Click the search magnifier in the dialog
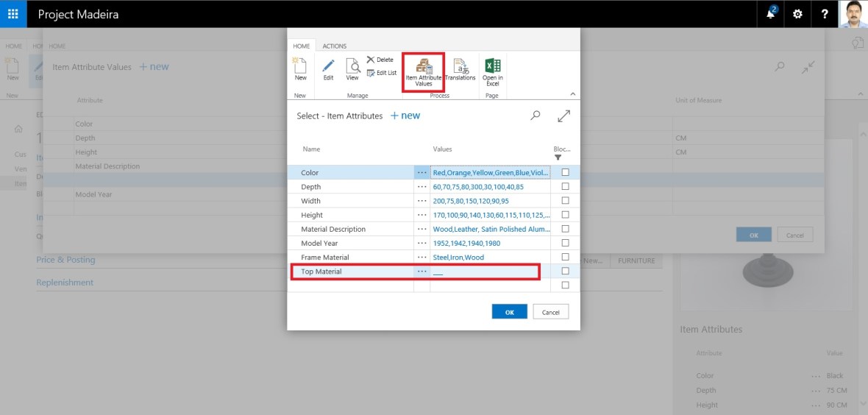Image resolution: width=868 pixels, height=415 pixels. pyautogui.click(x=536, y=116)
